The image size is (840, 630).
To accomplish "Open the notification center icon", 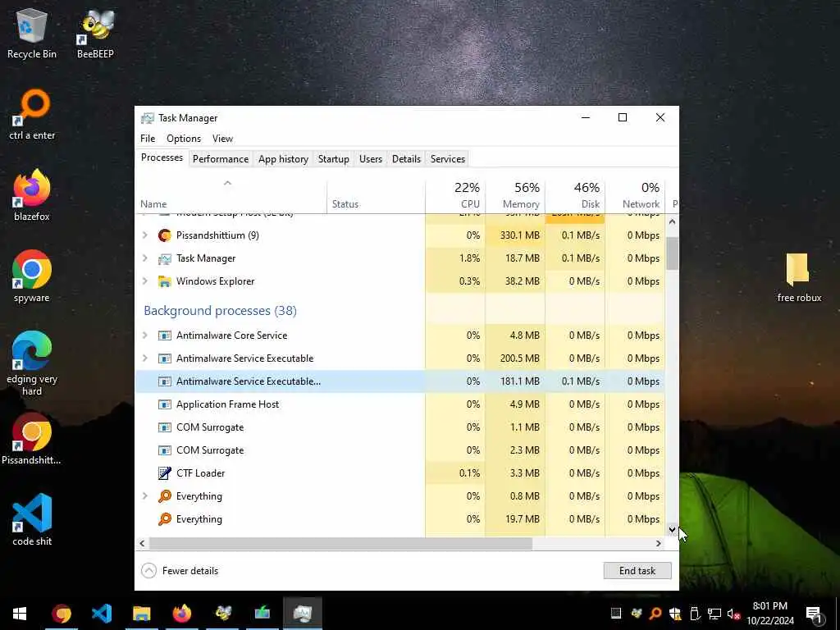I will click(x=814, y=614).
